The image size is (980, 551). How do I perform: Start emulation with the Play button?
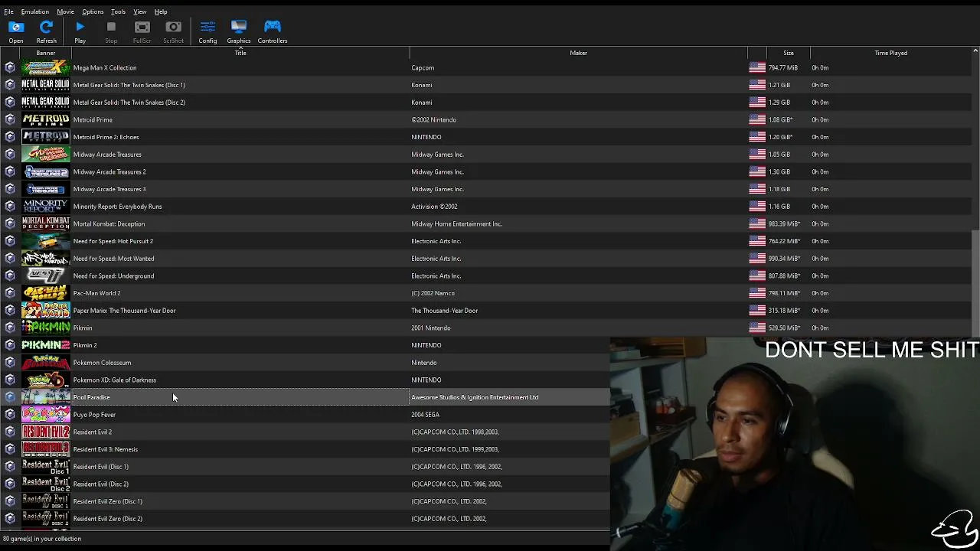pyautogui.click(x=80, y=31)
